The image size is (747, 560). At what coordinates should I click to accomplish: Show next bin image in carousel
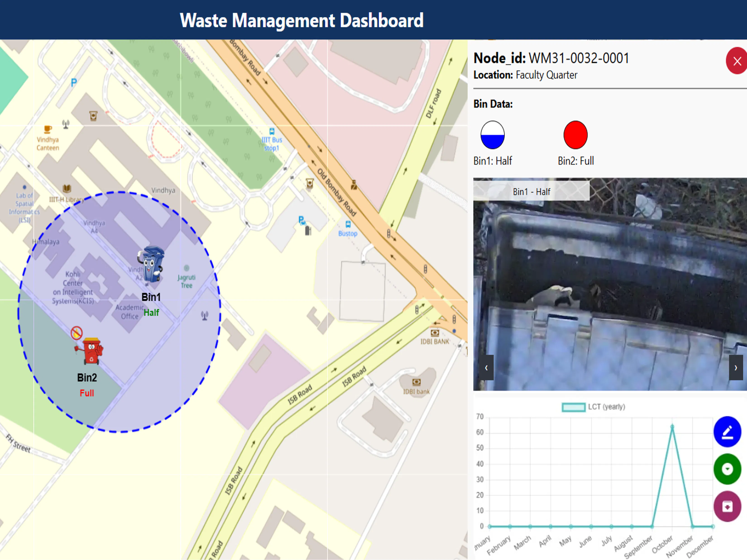736,368
